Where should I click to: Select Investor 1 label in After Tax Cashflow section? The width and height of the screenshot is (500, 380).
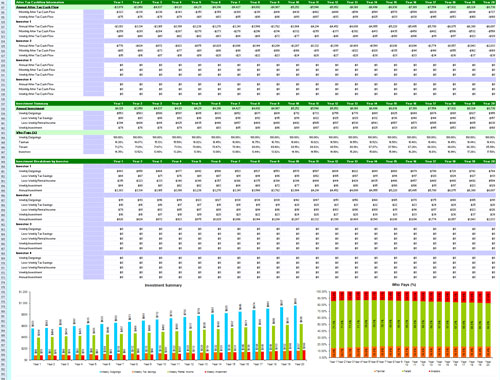[x=24, y=21]
